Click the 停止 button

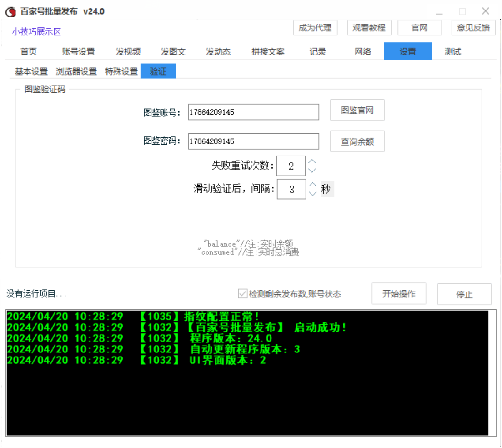tap(464, 294)
